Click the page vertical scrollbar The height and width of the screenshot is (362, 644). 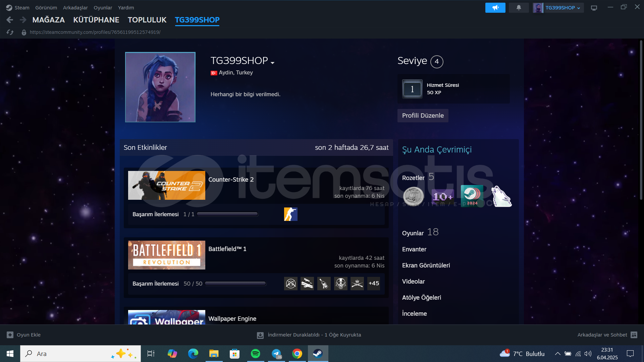641,120
